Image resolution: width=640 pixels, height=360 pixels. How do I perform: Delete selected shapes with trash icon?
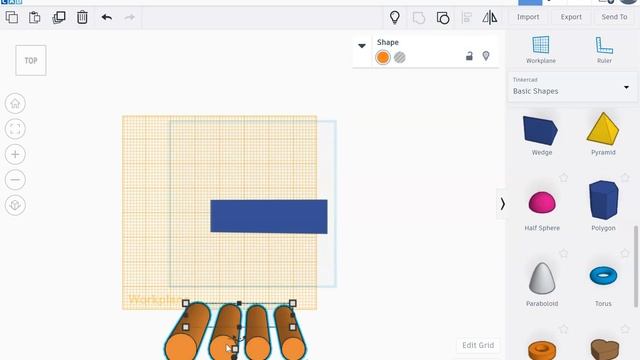[82, 17]
